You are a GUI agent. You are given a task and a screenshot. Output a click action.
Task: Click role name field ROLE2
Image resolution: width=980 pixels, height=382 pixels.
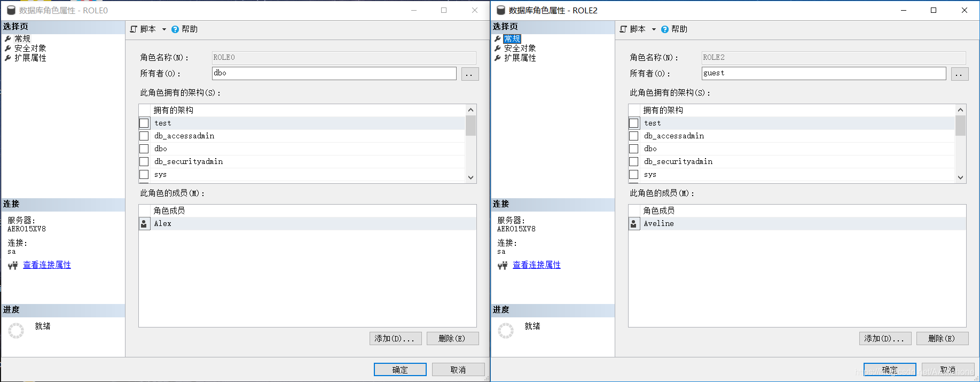click(834, 58)
